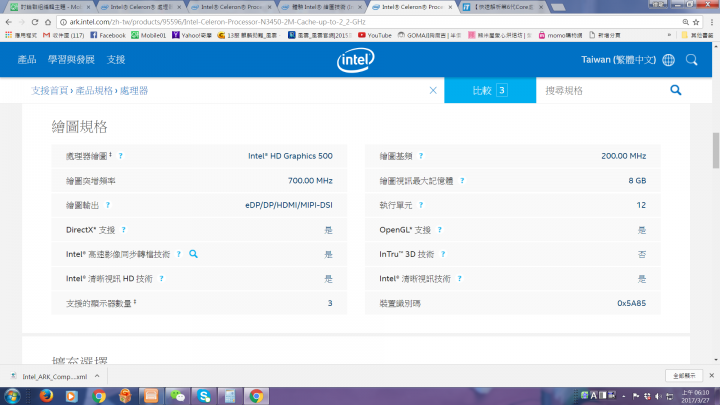Click help icon next to 繪圖基頻

(x=421, y=156)
